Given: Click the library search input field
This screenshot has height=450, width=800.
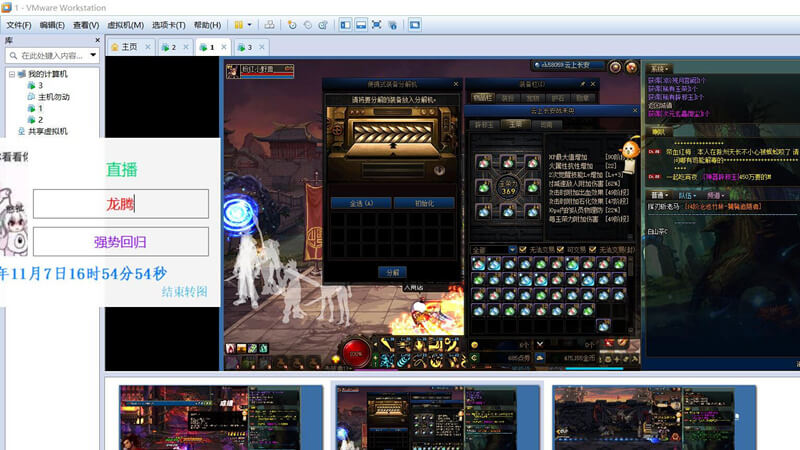Looking at the screenshot, I should [x=51, y=55].
